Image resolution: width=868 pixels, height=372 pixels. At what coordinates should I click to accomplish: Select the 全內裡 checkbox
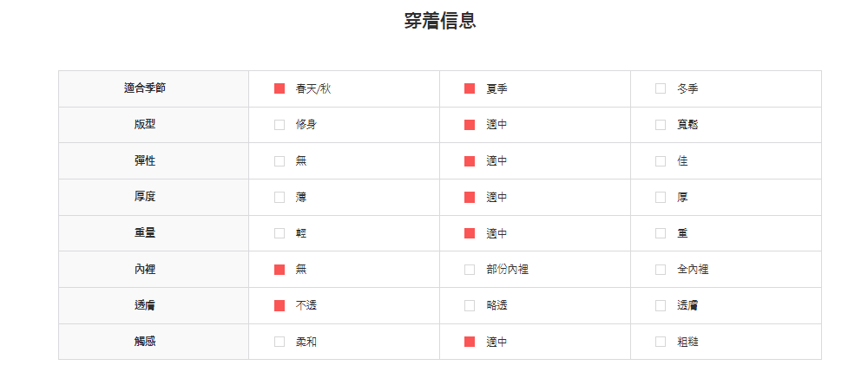point(661,270)
